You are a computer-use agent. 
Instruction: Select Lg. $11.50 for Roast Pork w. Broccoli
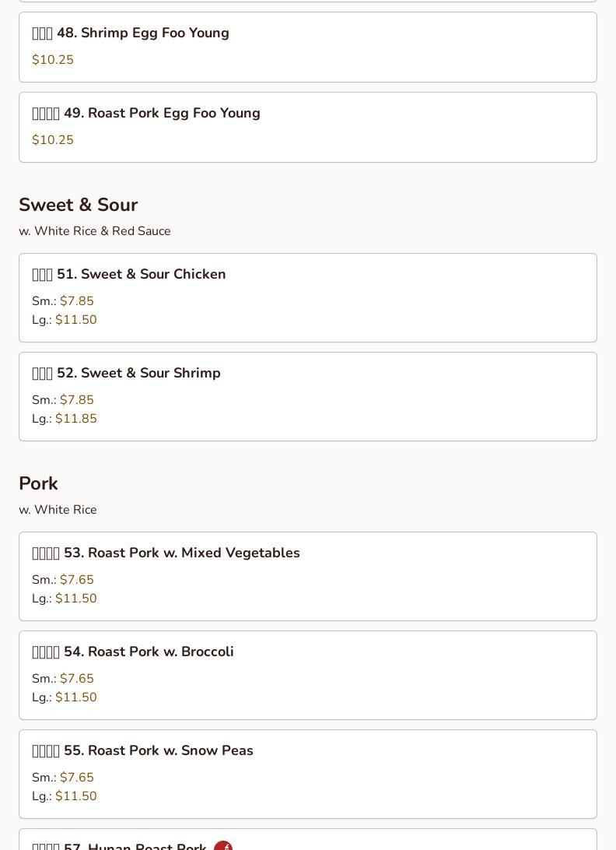[x=65, y=697]
